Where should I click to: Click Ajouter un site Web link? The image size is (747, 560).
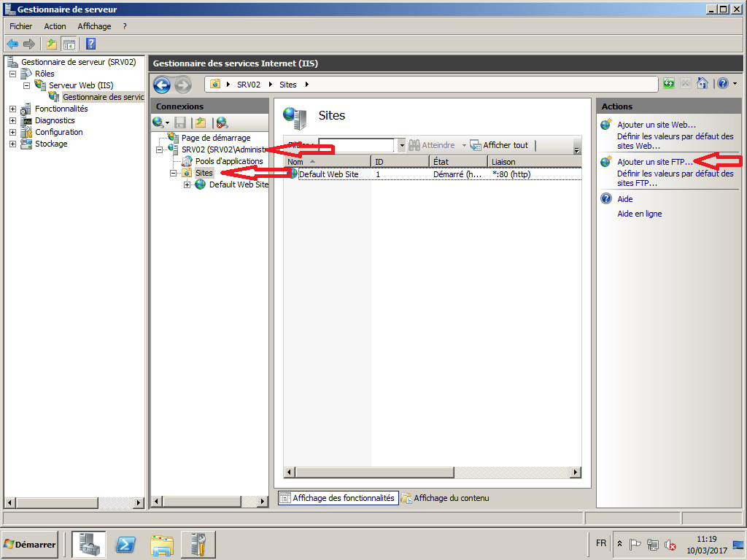(656, 124)
